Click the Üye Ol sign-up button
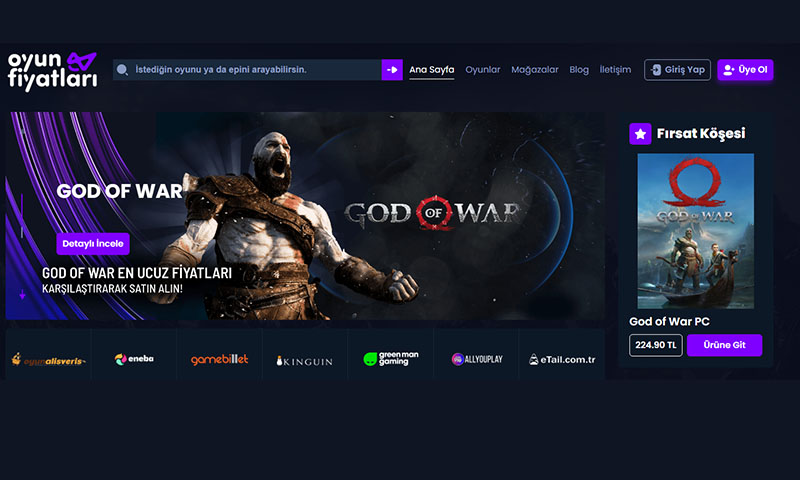The width and height of the screenshot is (800, 480). (745, 70)
